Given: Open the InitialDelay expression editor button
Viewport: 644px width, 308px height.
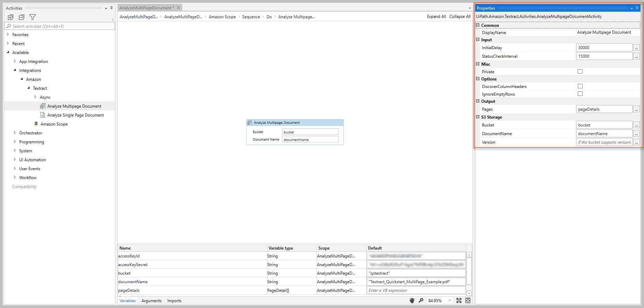Looking at the screenshot, I should (636, 48).
